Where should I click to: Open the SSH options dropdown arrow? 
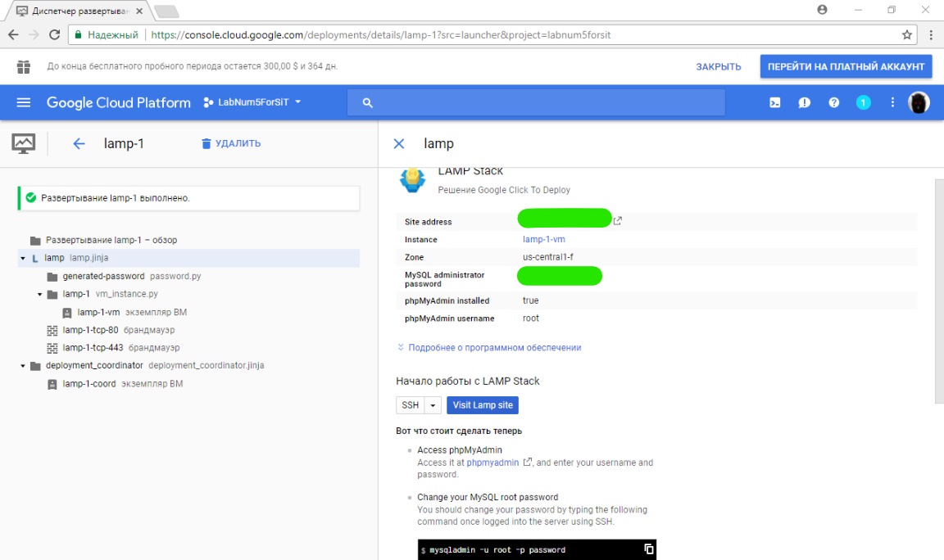(x=433, y=405)
